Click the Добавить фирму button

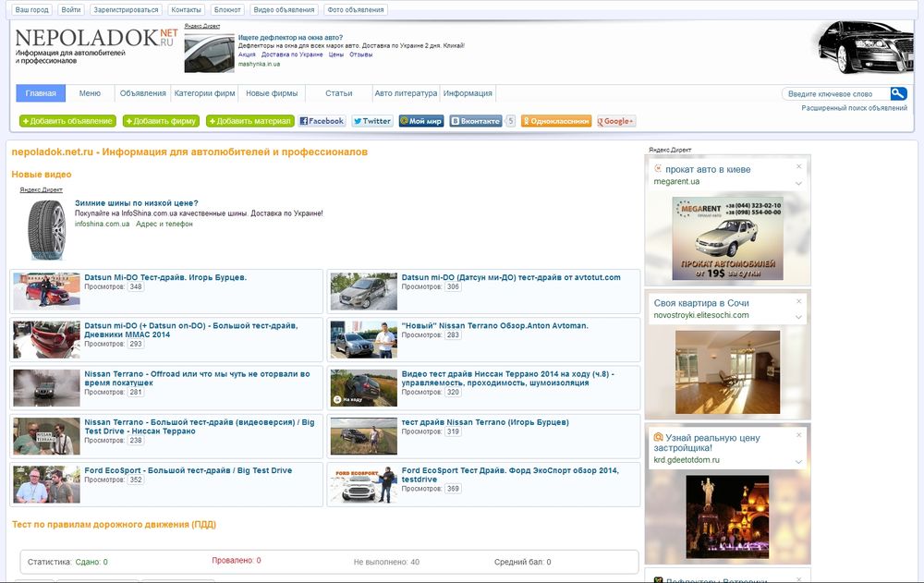pos(161,121)
